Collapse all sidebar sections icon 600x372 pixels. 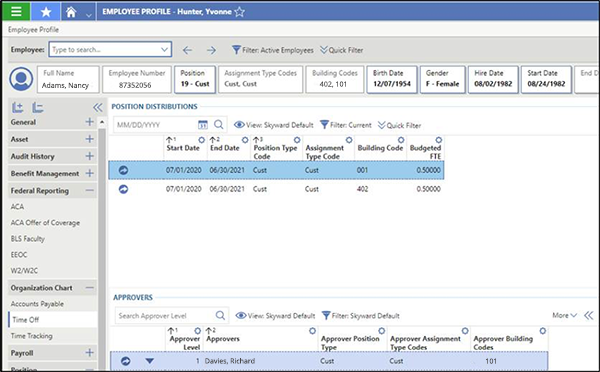click(x=38, y=108)
